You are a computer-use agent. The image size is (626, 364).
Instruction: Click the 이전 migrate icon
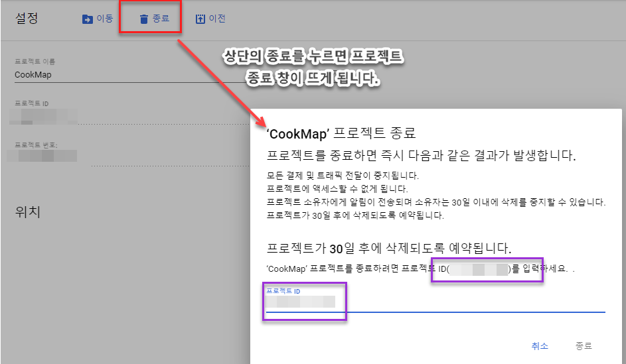coord(200,19)
